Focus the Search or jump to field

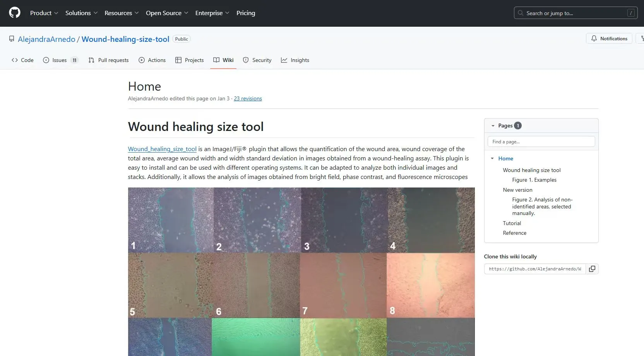[x=575, y=13]
